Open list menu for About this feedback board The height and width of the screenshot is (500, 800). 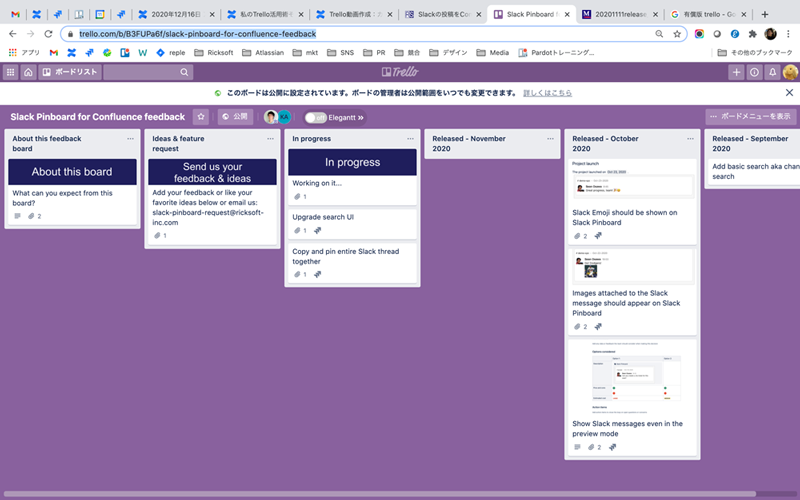[131, 139]
